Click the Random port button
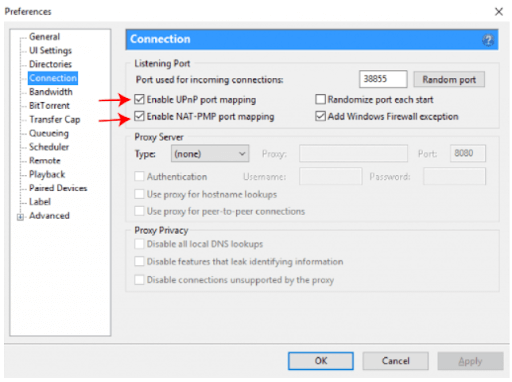This screenshot has width=512, height=382. tap(449, 79)
